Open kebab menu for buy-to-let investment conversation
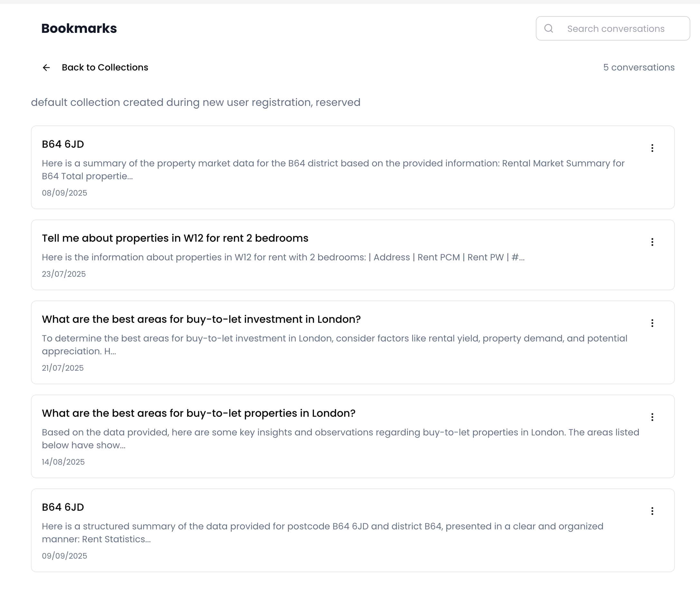The image size is (700, 596). (x=652, y=323)
